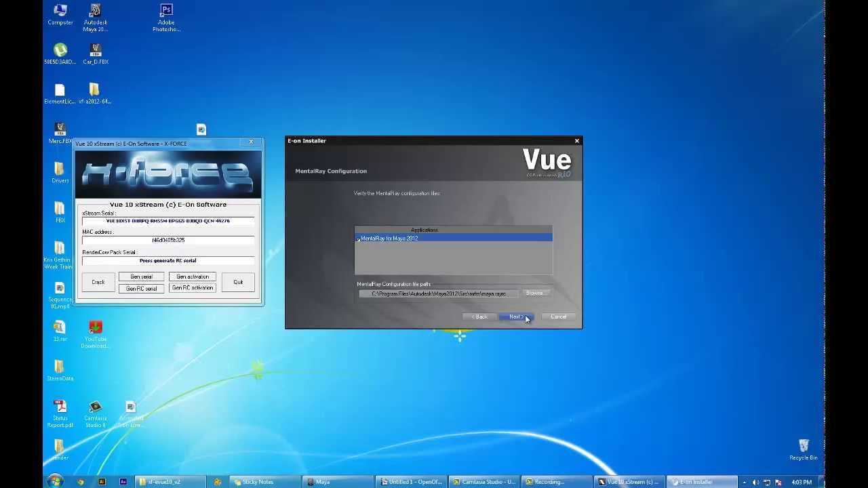This screenshot has width=868, height=488.
Task: Open Status Report.pdf desktop icon
Action: coord(60,413)
